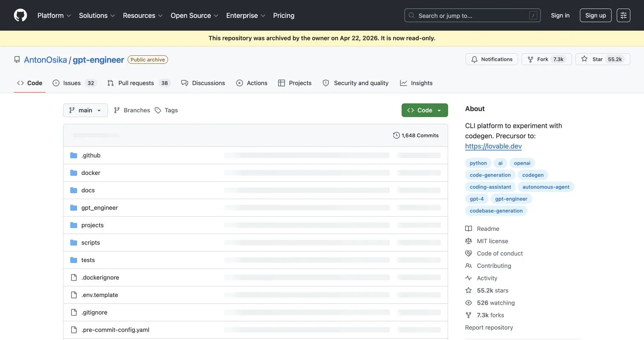Open the Branches link
The image size is (644, 340).
point(132,110)
